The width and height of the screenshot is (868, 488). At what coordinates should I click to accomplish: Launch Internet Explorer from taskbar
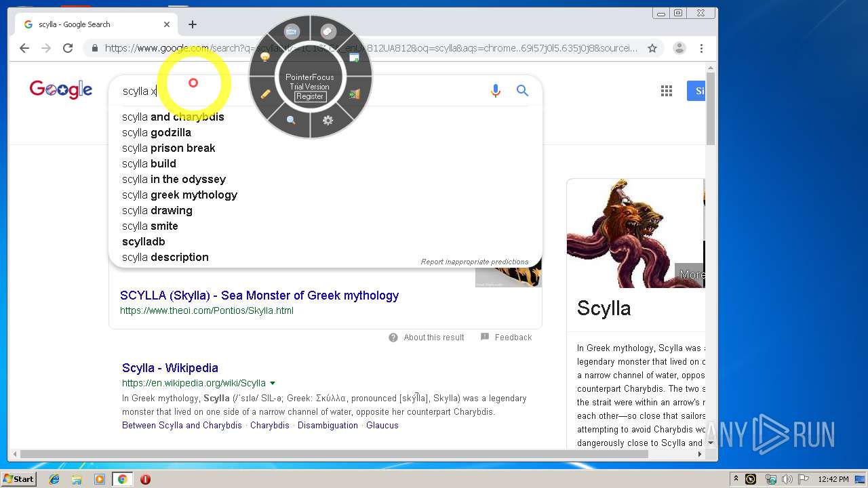tap(54, 479)
